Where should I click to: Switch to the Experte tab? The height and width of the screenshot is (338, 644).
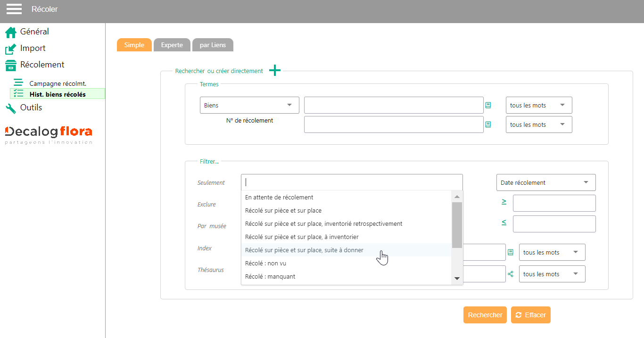click(x=172, y=45)
